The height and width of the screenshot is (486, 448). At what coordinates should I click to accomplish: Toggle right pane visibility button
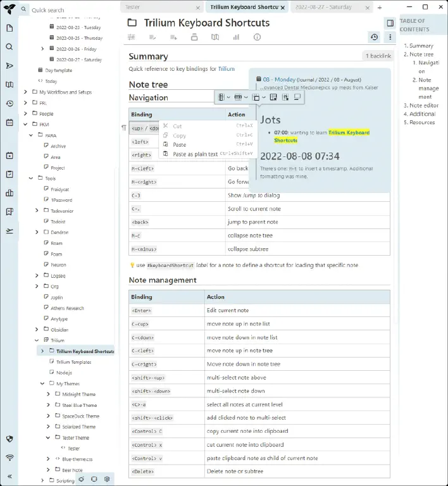[390, 23]
